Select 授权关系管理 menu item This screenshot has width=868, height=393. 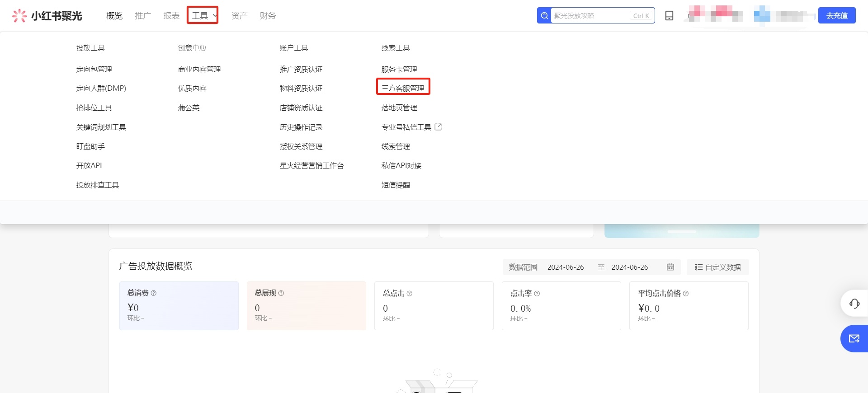click(x=301, y=147)
